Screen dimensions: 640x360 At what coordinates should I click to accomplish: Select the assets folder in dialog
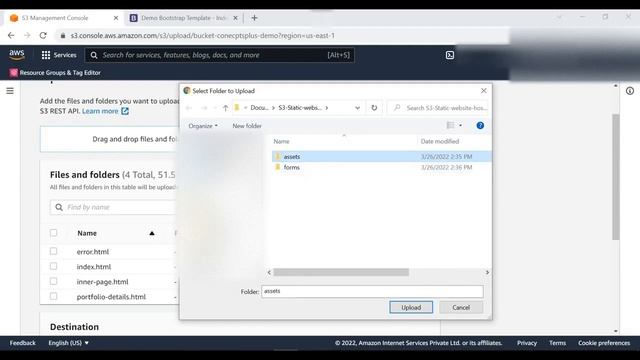(x=381, y=156)
